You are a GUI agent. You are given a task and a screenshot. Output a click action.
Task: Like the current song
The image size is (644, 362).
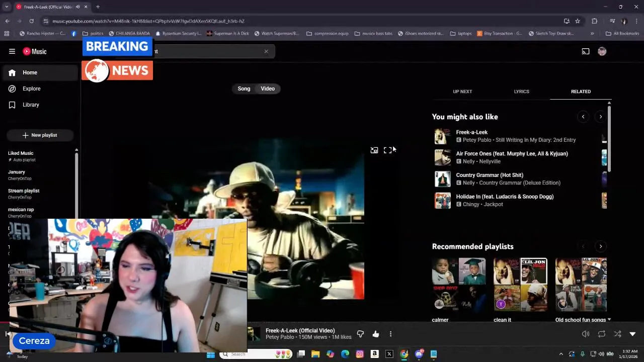pos(376,334)
